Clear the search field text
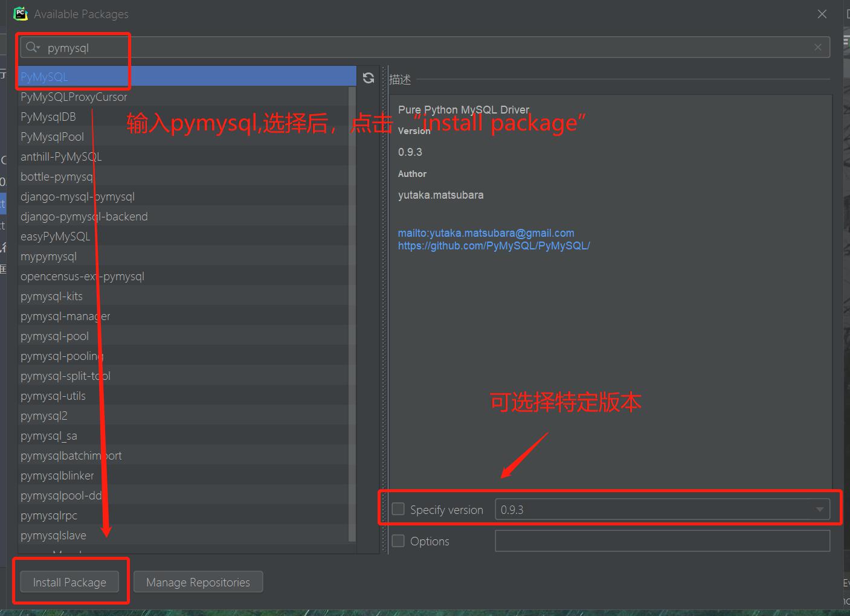This screenshot has width=850, height=616. click(x=817, y=47)
